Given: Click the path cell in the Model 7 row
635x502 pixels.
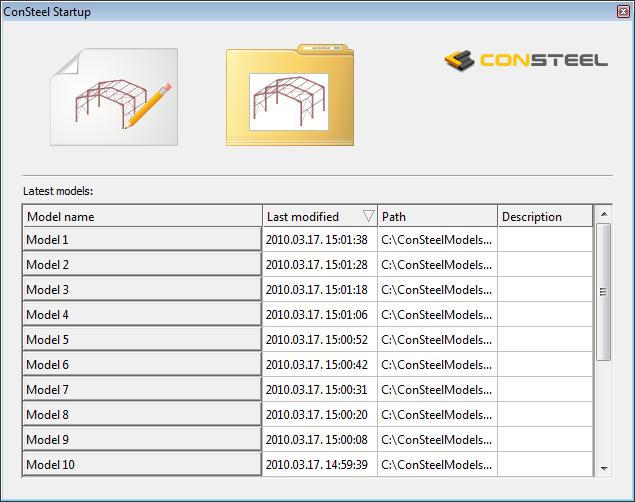Looking at the screenshot, I should point(437,389).
